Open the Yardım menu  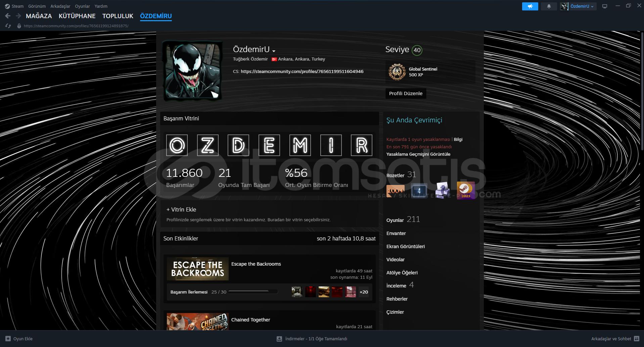(101, 6)
